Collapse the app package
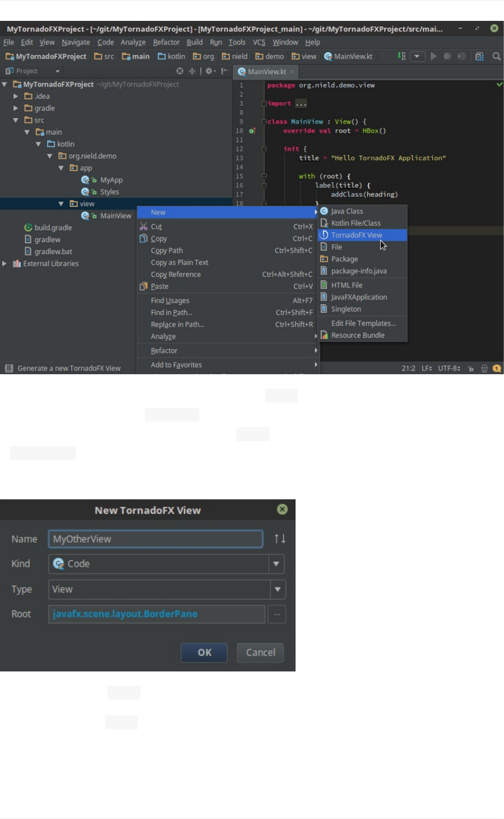Viewport: 504px width, 819px height. (61, 168)
